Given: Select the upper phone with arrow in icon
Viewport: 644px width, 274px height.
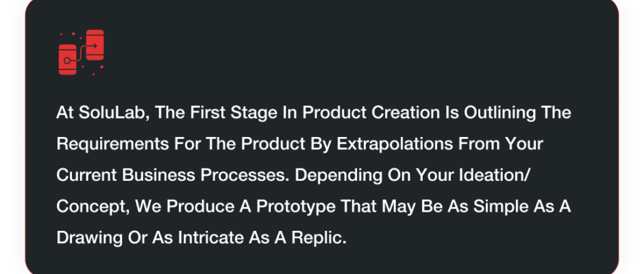Looking at the screenshot, I should [x=95, y=45].
